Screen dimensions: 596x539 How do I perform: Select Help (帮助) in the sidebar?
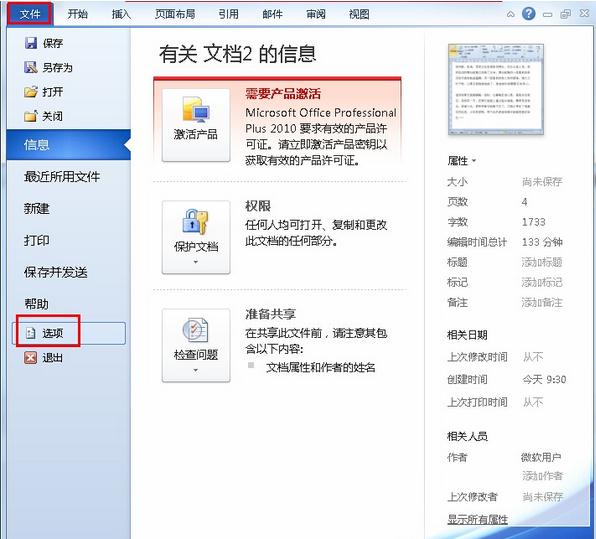(x=36, y=304)
